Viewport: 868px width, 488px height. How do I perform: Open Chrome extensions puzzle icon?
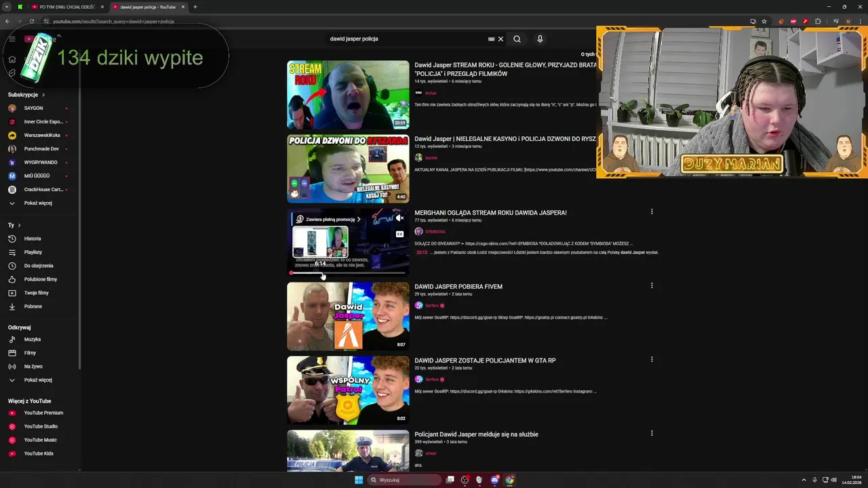tap(817, 21)
